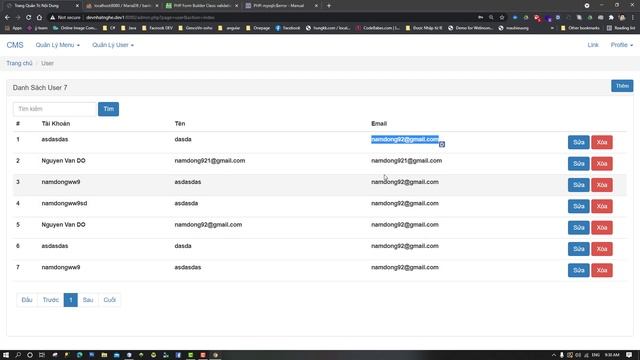
Task: Click the CMS brand link
Action: click(15, 45)
